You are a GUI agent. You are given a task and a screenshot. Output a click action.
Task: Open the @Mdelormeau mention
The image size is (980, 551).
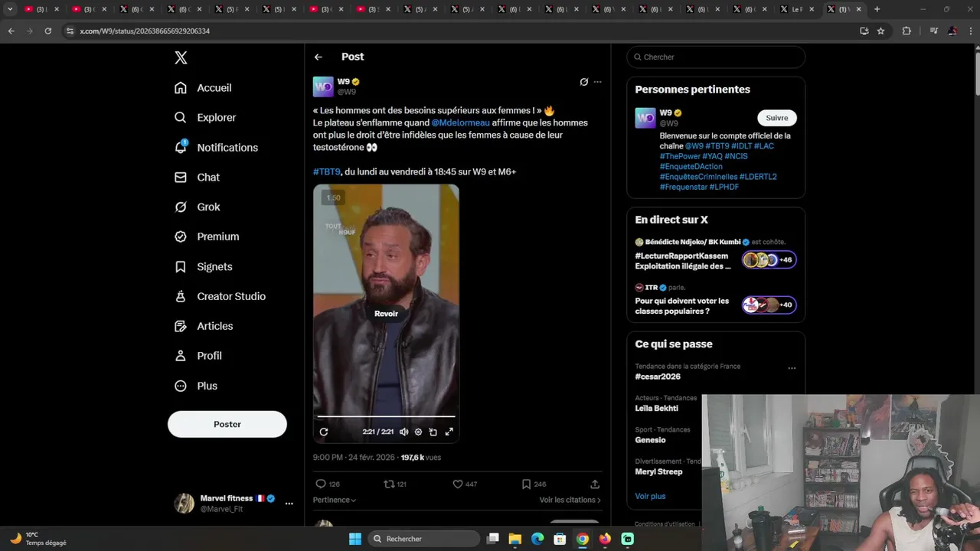(x=460, y=122)
